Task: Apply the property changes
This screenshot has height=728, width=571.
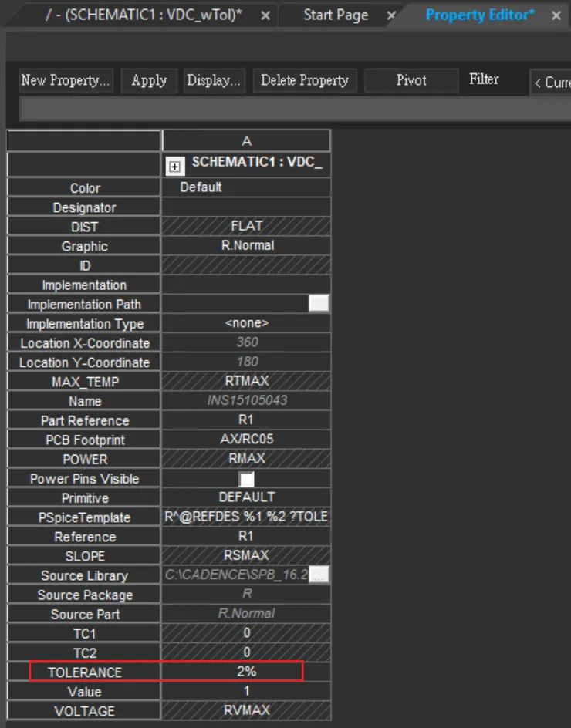Action: 149,80
